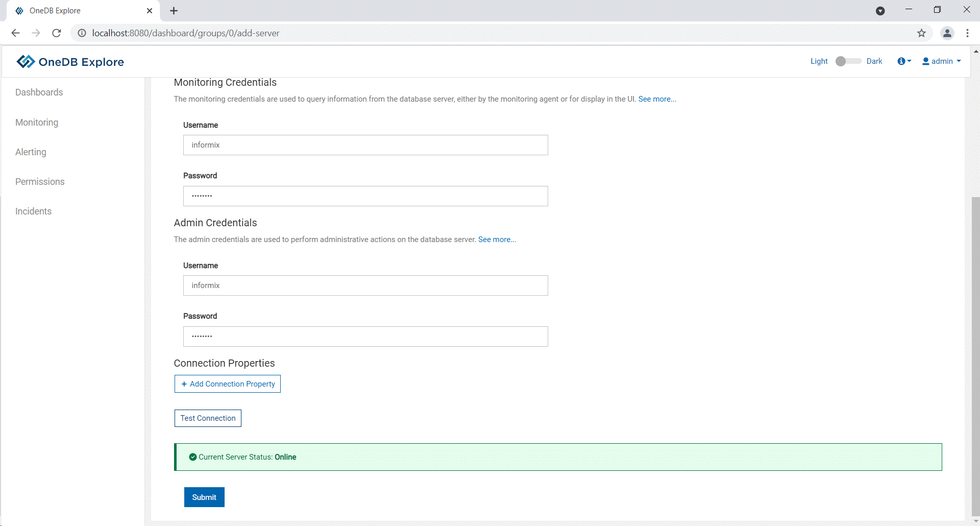The height and width of the screenshot is (526, 980).
Task: Click the OneDB Explore logo icon
Action: coord(26,62)
